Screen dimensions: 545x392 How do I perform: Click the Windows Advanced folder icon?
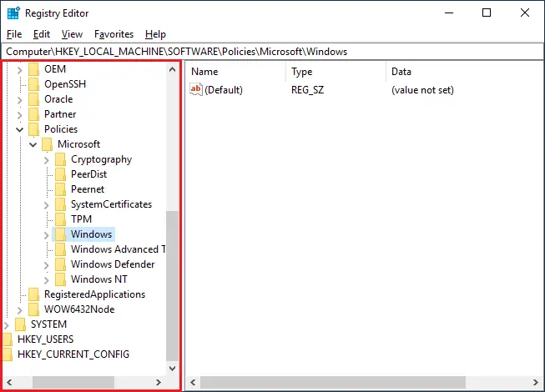pyautogui.click(x=60, y=249)
